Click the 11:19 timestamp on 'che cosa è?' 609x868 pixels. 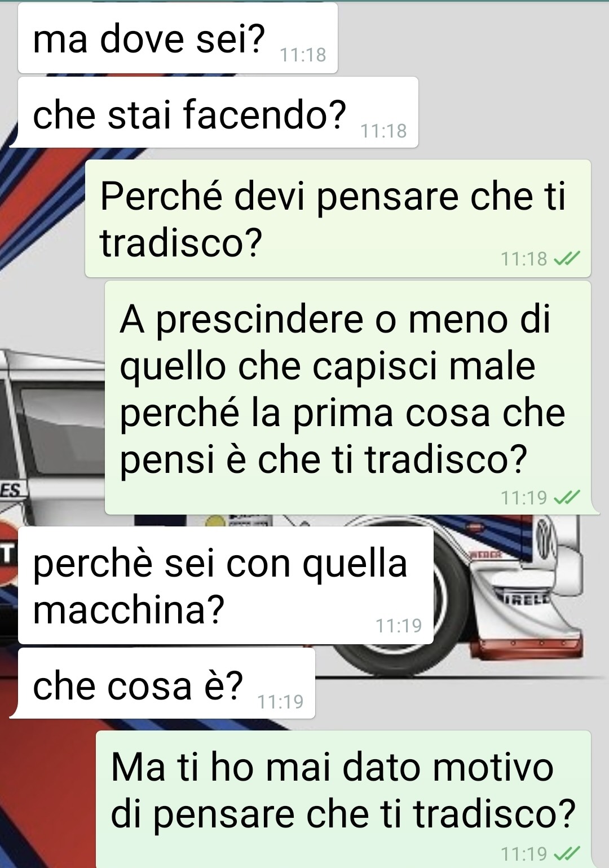pos(280,702)
